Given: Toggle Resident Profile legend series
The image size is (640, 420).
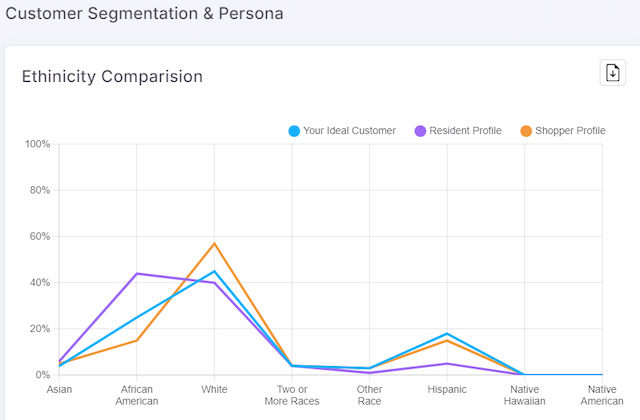Looking at the screenshot, I should point(458,131).
